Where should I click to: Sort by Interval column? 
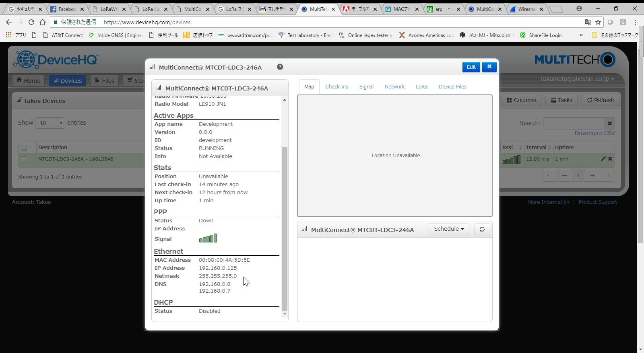click(x=539, y=147)
